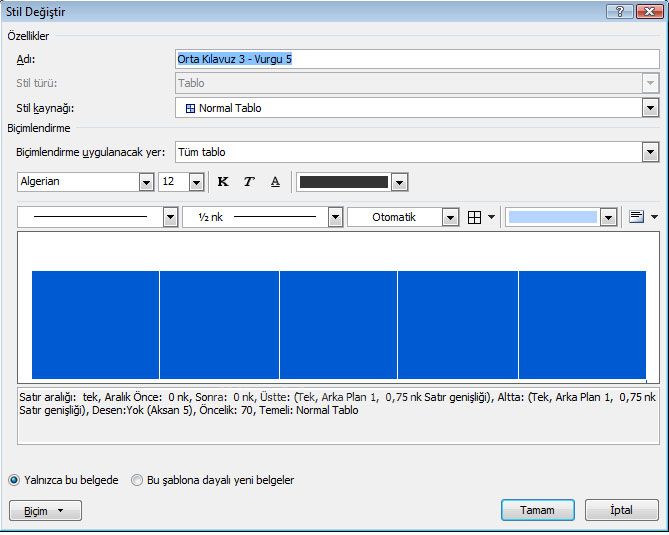Click the blue table preview area
Viewport: 669px width, 535px height.
tap(339, 325)
